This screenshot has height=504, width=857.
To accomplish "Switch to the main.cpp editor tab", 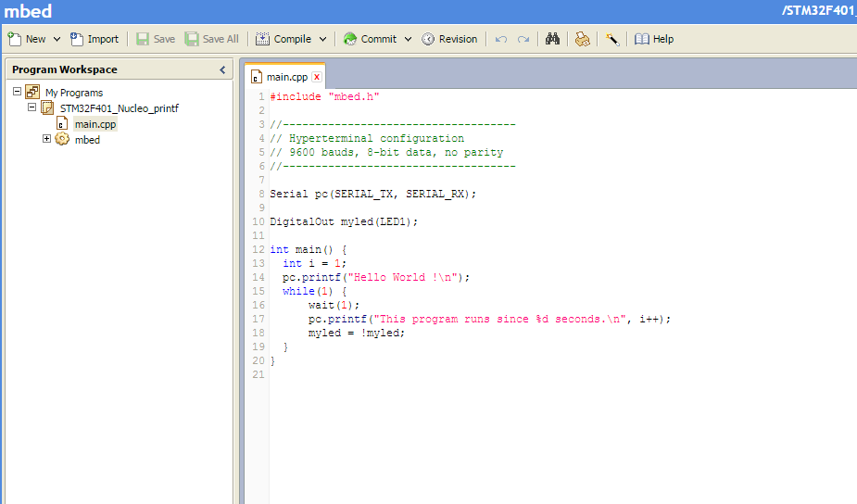I will click(285, 77).
